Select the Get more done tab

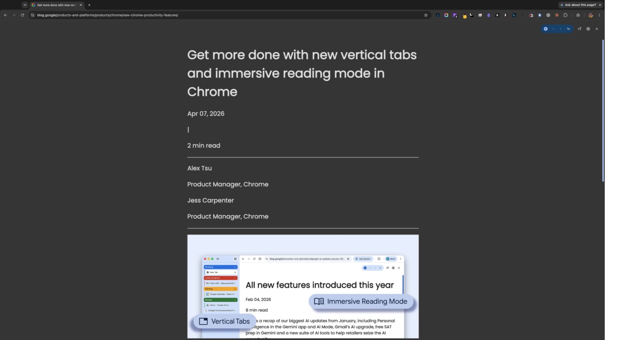(56, 5)
